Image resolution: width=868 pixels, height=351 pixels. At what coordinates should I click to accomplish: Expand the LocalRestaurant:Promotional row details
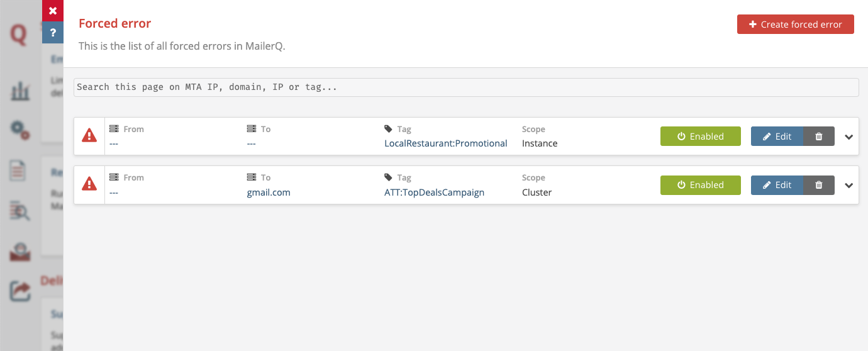pyautogui.click(x=849, y=136)
